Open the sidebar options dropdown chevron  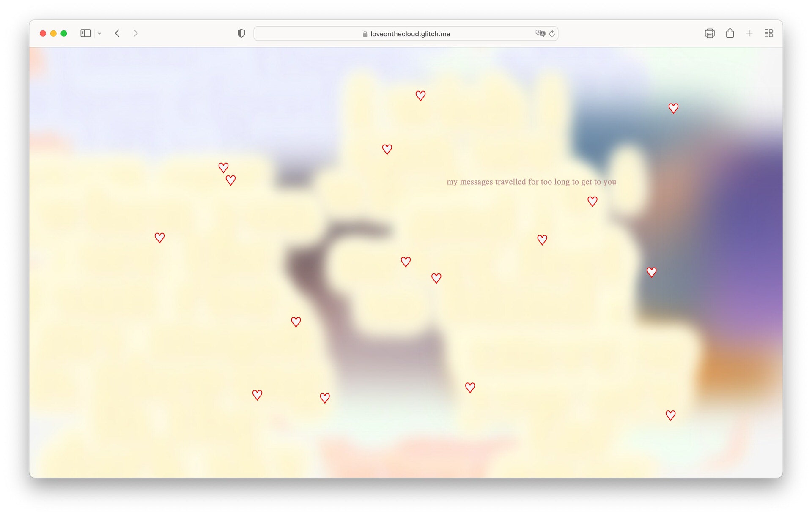pos(99,33)
